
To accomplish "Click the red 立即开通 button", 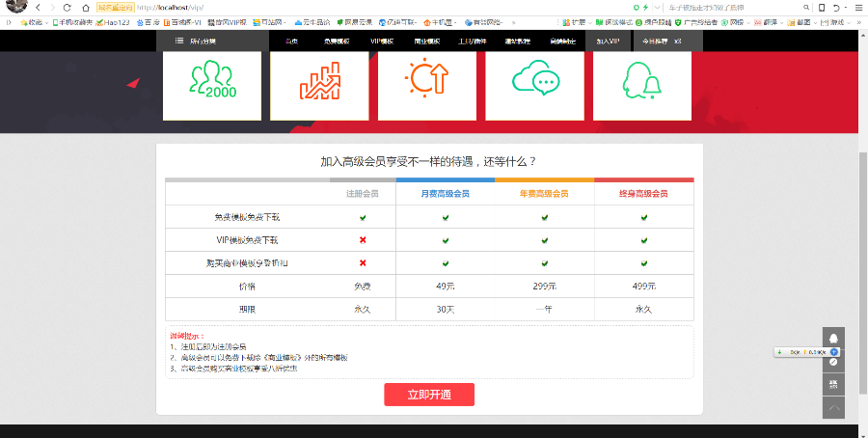I will coord(429,395).
